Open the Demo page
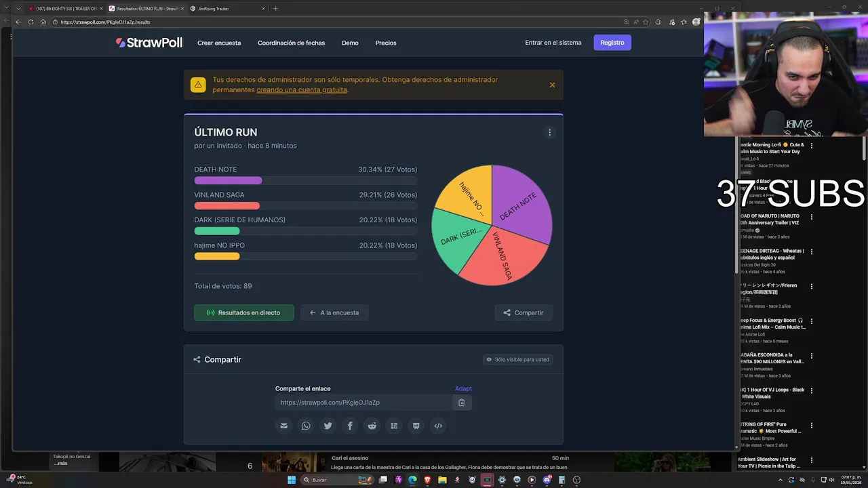 [350, 43]
